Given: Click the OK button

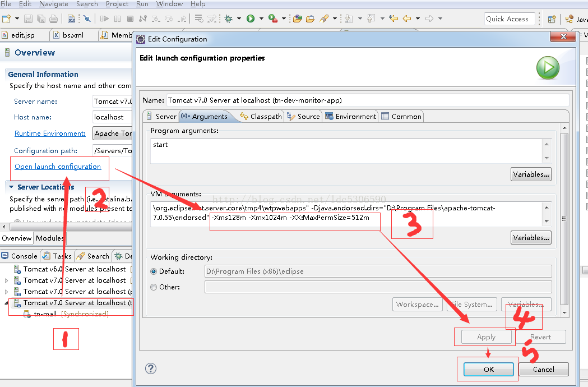Looking at the screenshot, I should (489, 370).
